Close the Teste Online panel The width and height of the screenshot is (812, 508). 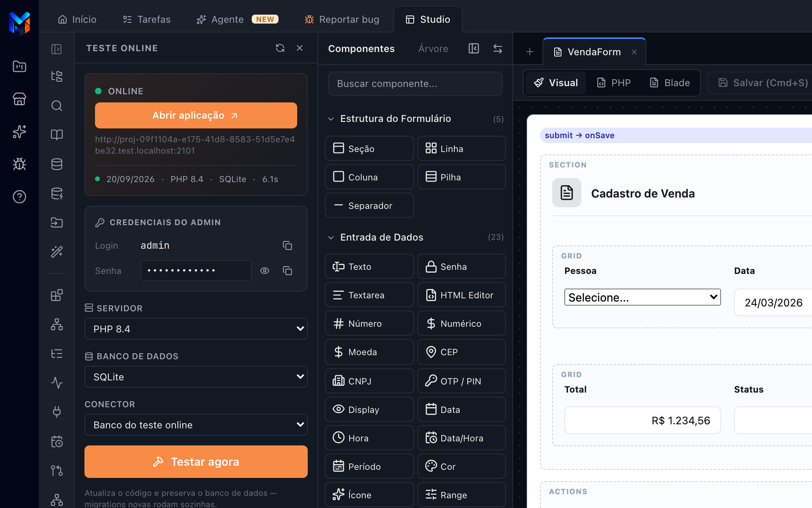coord(300,48)
